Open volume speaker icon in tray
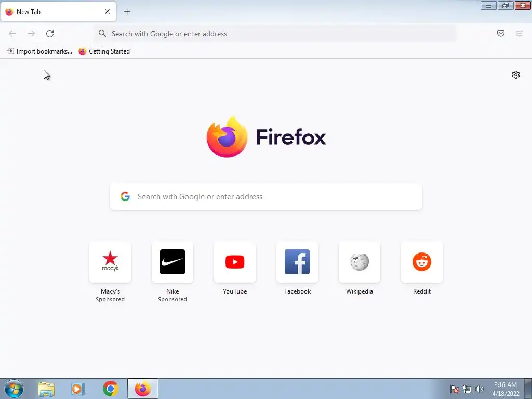Image resolution: width=532 pixels, height=399 pixels. tap(480, 389)
